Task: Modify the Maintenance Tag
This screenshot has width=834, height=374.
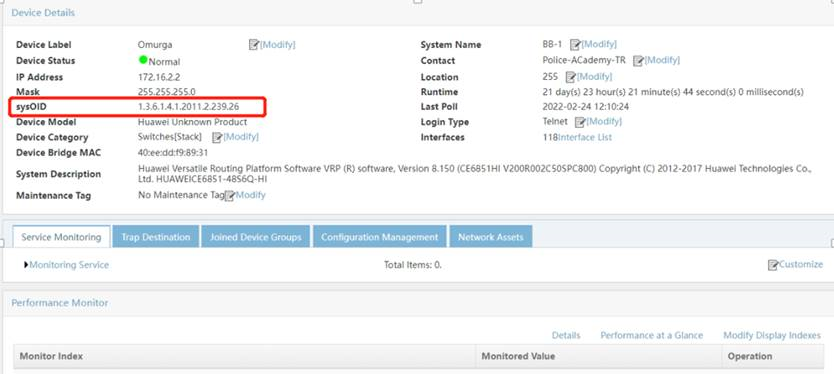Action: (x=251, y=195)
